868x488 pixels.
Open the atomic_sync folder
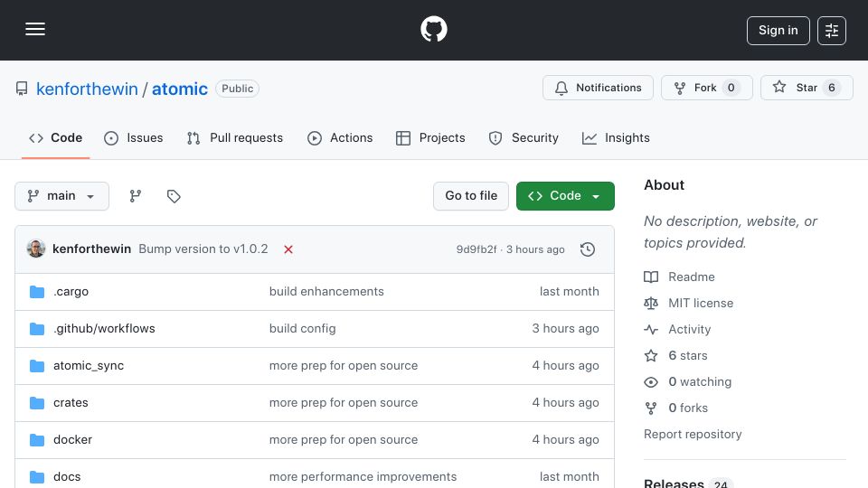[x=89, y=366]
